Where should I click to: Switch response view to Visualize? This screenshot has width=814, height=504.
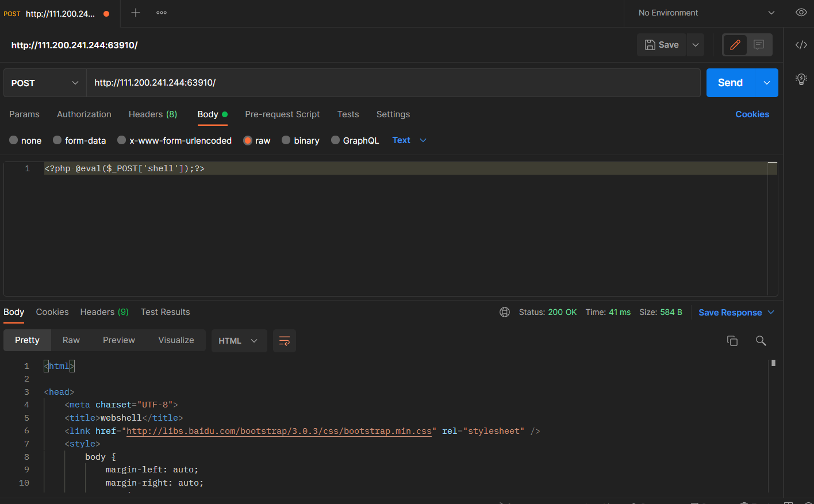point(176,340)
